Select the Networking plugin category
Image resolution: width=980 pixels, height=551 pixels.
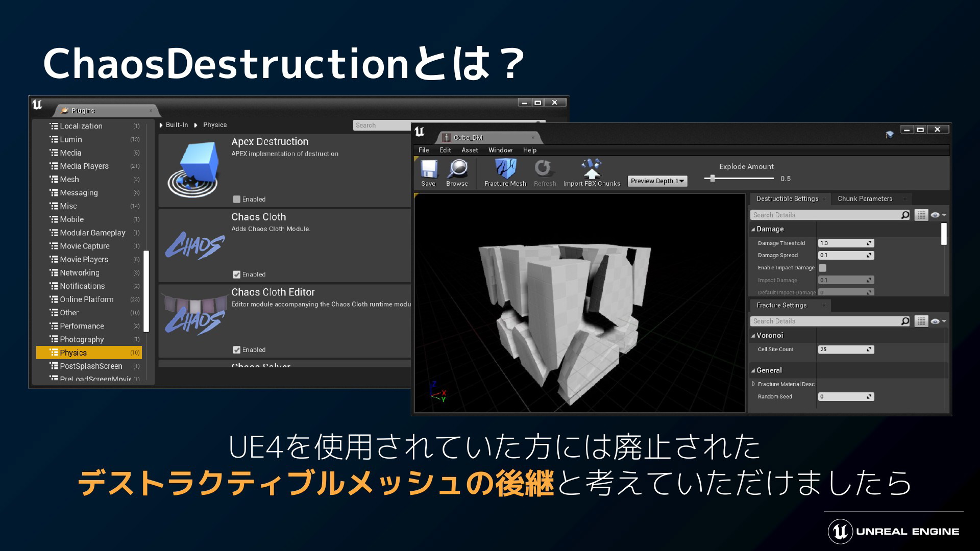[89, 273]
